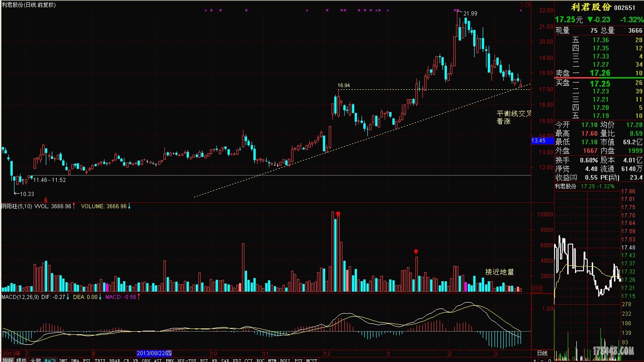Click the VOLUME: 3666.96 readout
644x362 pixels.
[x=104, y=206]
